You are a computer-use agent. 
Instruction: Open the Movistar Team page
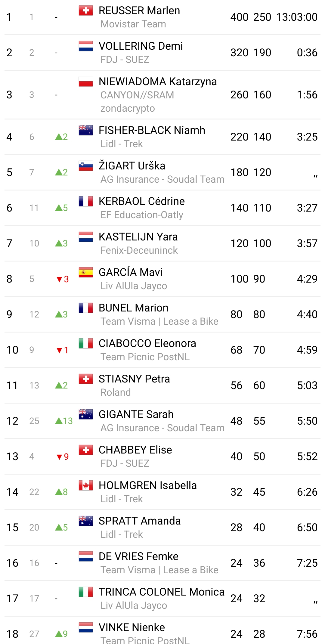pyautogui.click(x=133, y=24)
